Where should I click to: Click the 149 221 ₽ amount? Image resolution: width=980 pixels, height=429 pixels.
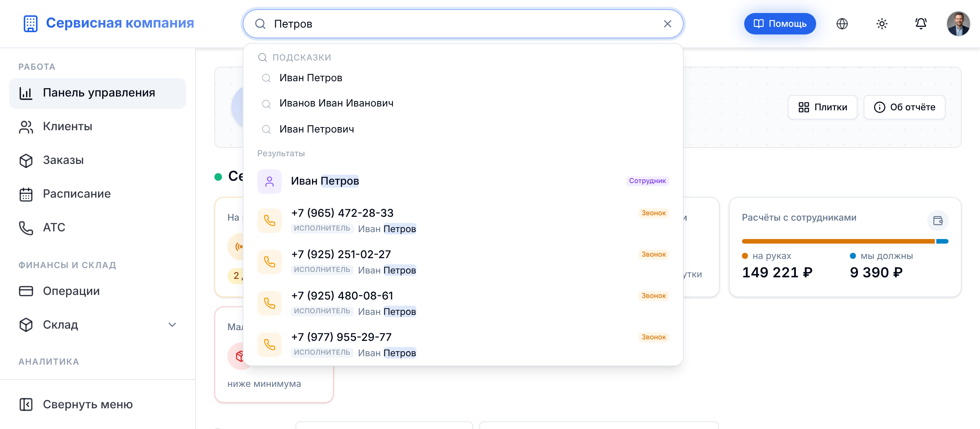[777, 272]
